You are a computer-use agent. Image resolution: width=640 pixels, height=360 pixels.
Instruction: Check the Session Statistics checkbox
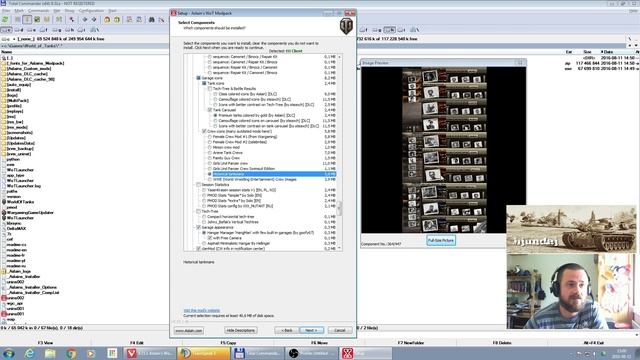(199, 185)
